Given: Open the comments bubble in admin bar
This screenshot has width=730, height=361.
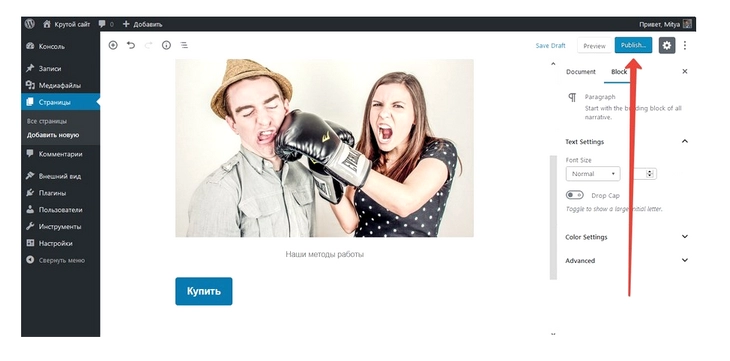Looking at the screenshot, I should [x=106, y=24].
